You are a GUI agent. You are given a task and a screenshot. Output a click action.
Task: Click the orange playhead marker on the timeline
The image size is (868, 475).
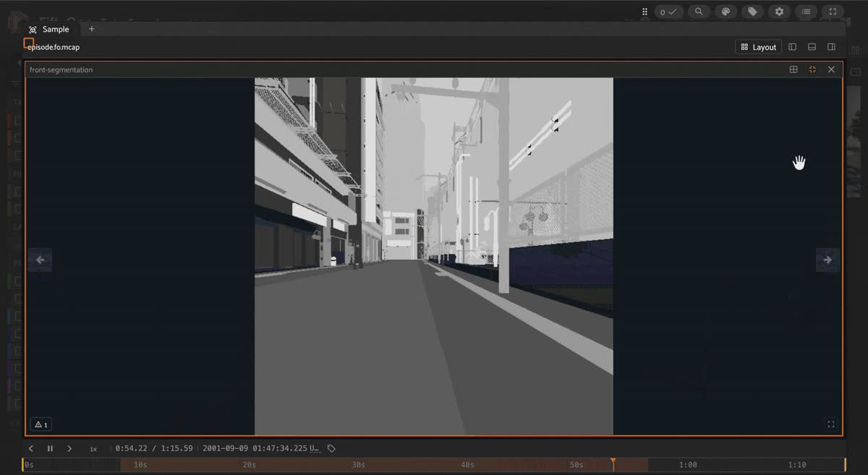[x=613, y=461]
